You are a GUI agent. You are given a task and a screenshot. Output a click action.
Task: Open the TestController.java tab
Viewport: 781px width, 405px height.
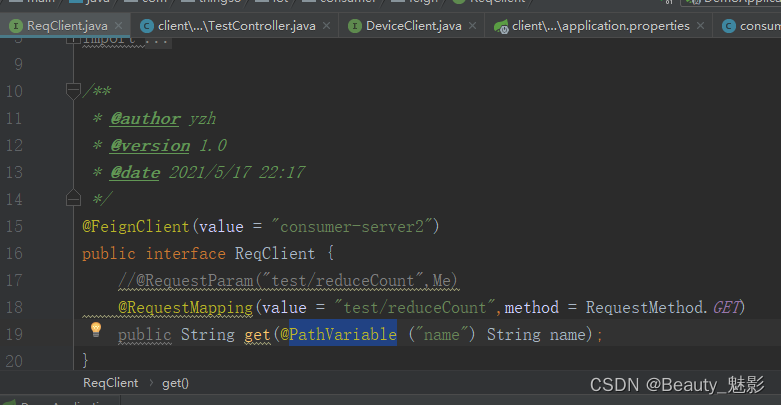(x=237, y=26)
